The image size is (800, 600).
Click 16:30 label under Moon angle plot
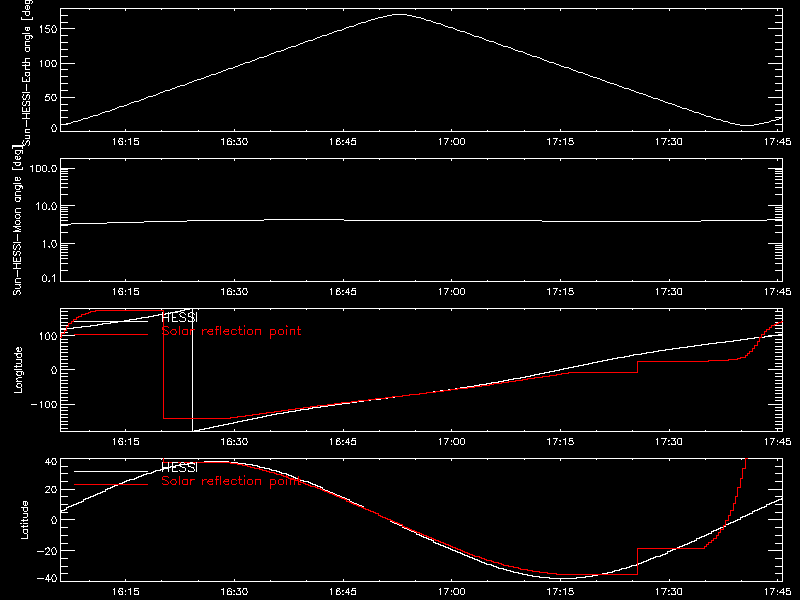click(234, 292)
